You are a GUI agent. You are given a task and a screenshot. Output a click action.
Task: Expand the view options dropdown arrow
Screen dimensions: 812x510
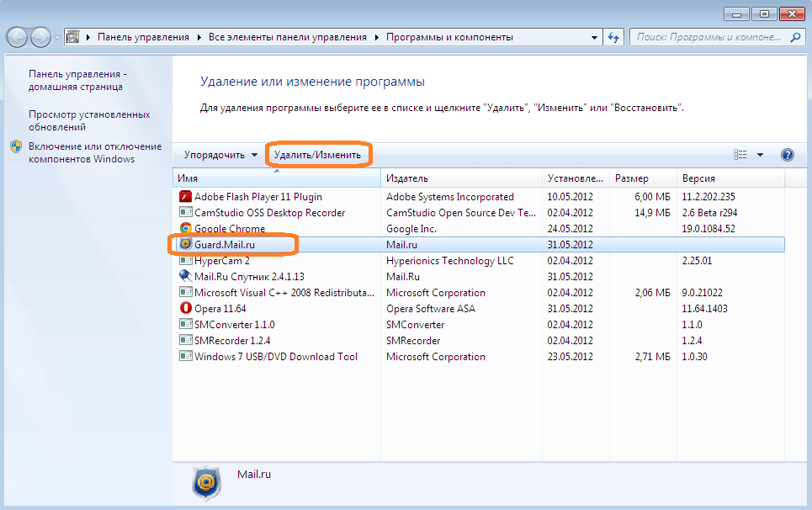pyautogui.click(x=760, y=155)
